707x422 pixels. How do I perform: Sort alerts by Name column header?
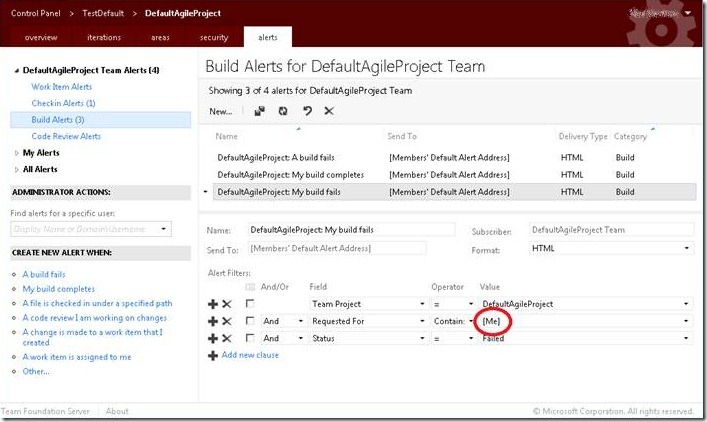tap(226, 136)
